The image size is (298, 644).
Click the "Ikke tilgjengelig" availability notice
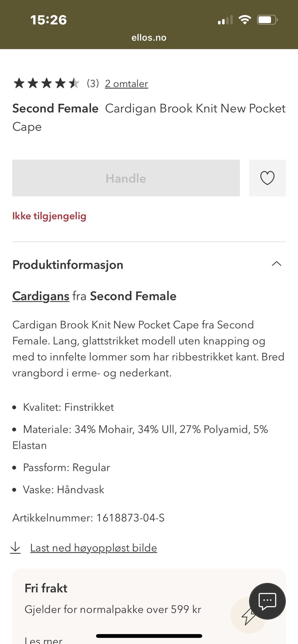tap(49, 216)
